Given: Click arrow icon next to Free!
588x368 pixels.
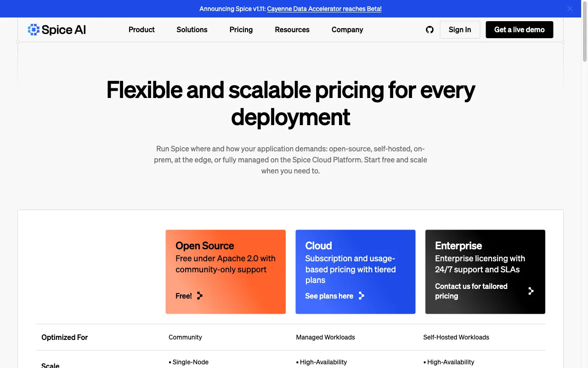Looking at the screenshot, I should (x=199, y=296).
